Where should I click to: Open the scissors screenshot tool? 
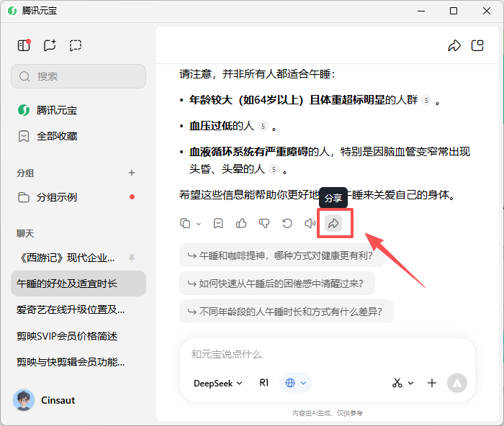click(x=397, y=383)
